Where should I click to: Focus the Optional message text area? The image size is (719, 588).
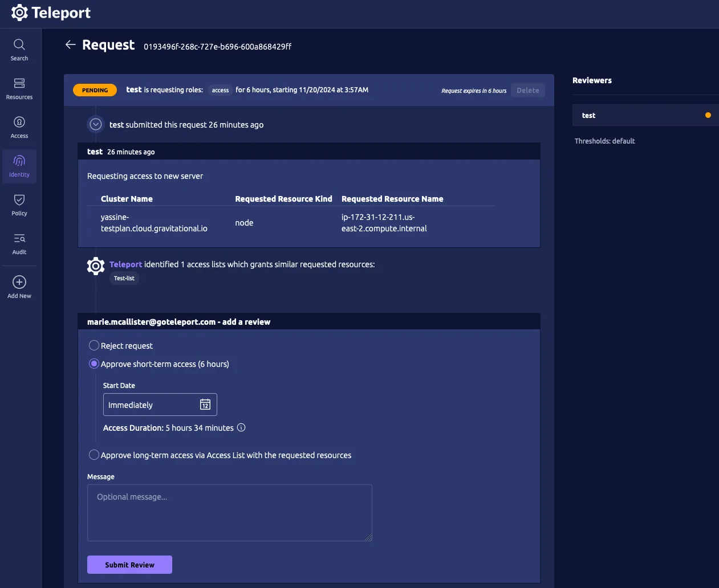tap(230, 513)
